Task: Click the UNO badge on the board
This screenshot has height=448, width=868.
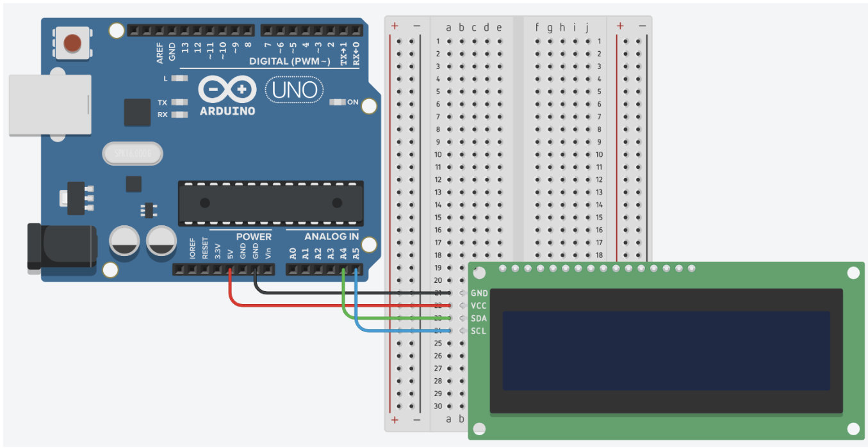Action: pos(295,90)
